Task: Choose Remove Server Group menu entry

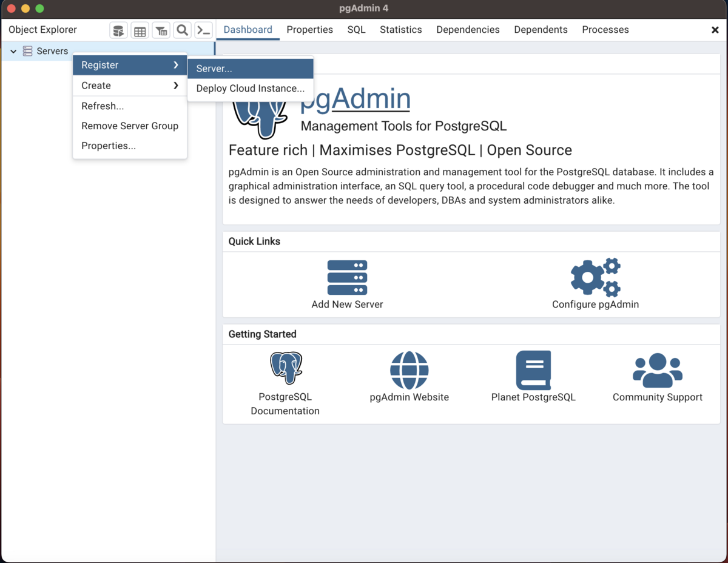Action: tap(130, 126)
